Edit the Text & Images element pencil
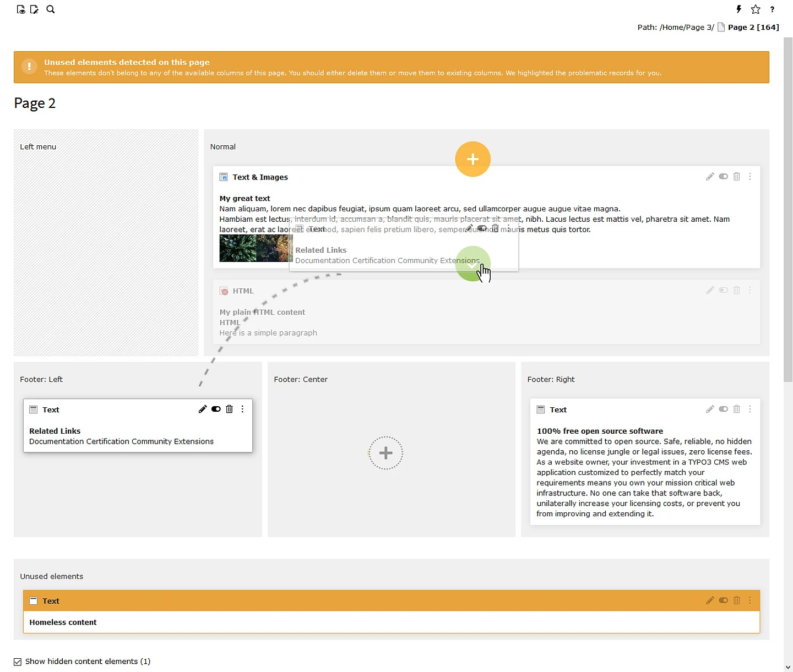 click(x=710, y=177)
